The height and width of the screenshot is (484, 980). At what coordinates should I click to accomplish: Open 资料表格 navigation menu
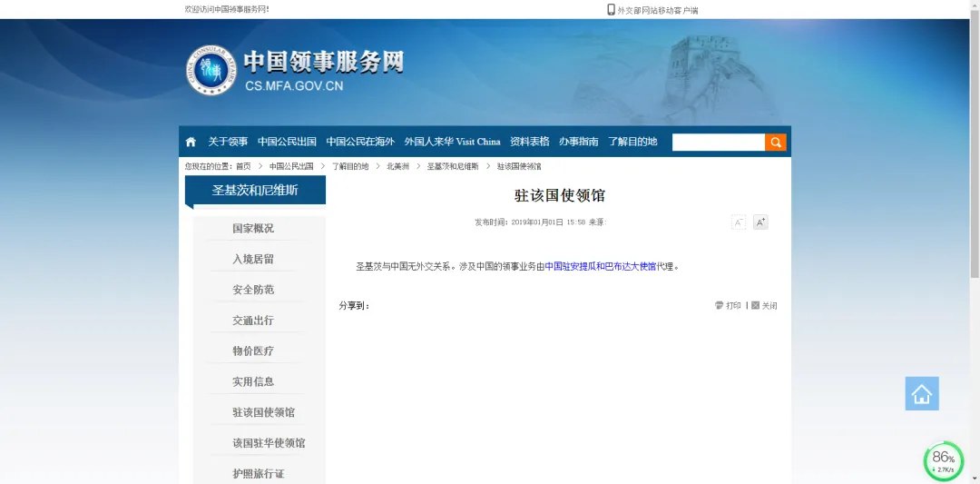point(530,142)
